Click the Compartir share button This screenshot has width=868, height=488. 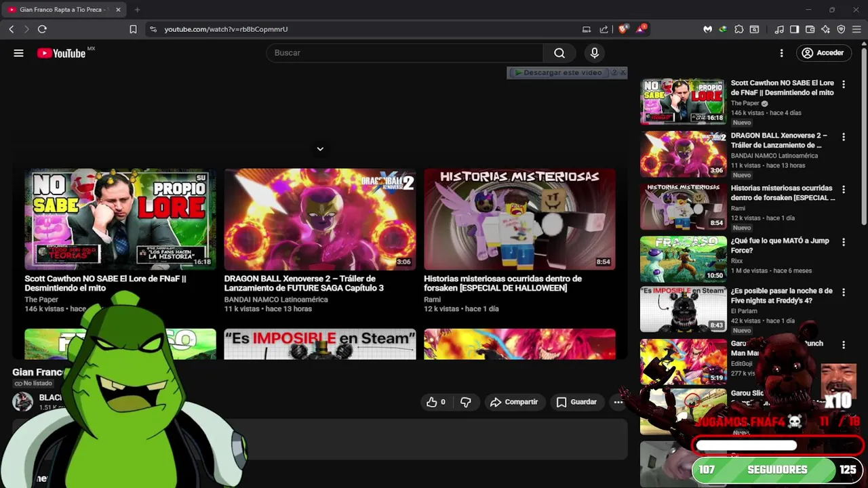point(514,402)
